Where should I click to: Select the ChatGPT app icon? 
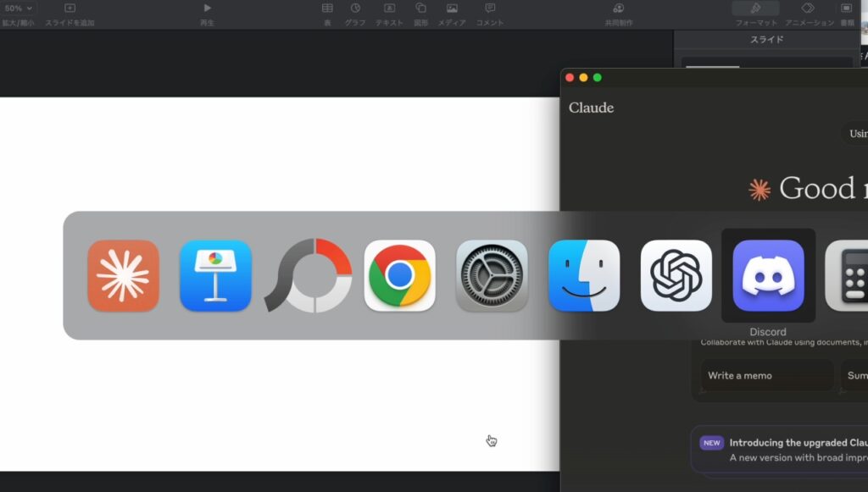point(676,275)
